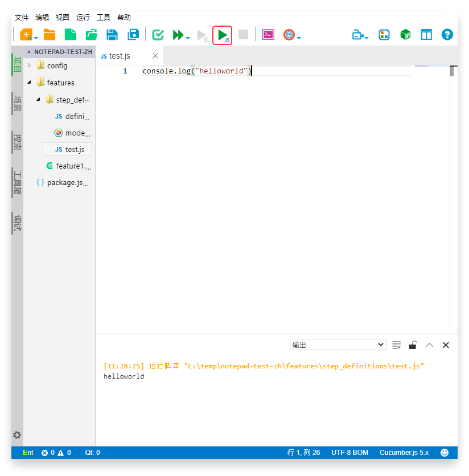The width and height of the screenshot is (469, 476).
Task: Open package.json in the project tree
Action: tap(68, 183)
